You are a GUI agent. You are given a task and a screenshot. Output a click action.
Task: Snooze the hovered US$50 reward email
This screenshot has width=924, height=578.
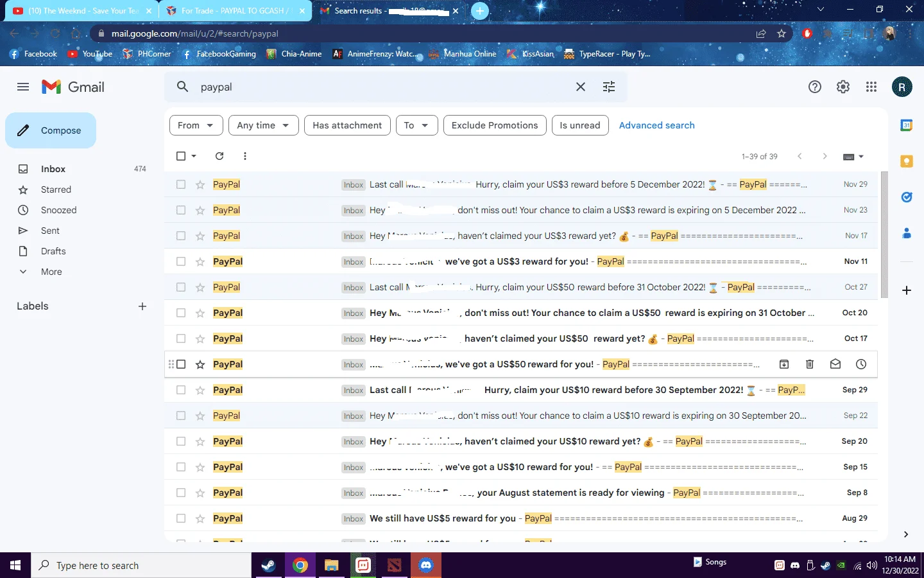(x=861, y=364)
